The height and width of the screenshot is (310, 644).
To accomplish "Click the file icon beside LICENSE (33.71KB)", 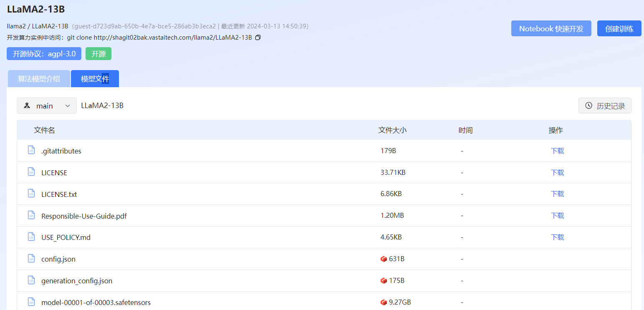I will point(31,171).
